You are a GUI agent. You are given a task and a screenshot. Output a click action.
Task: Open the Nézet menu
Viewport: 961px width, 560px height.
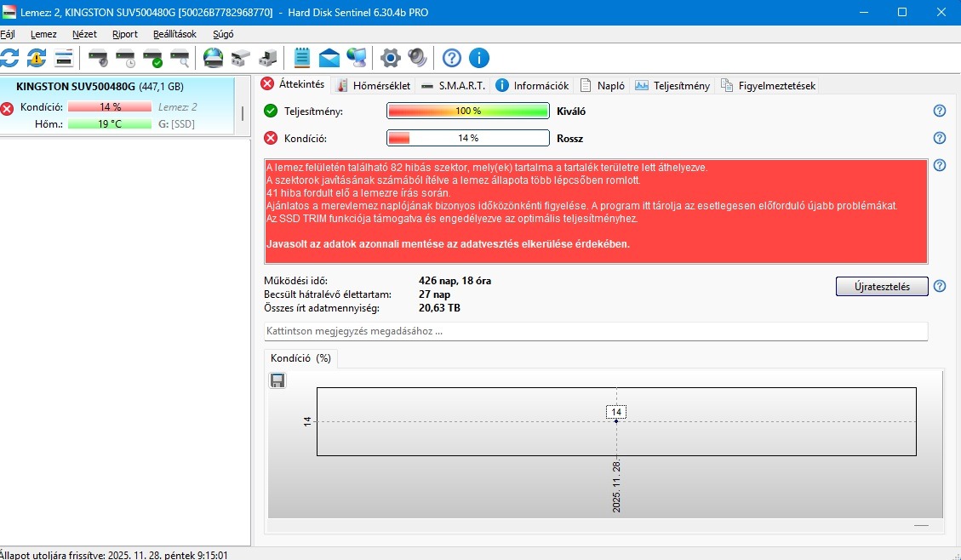(84, 34)
